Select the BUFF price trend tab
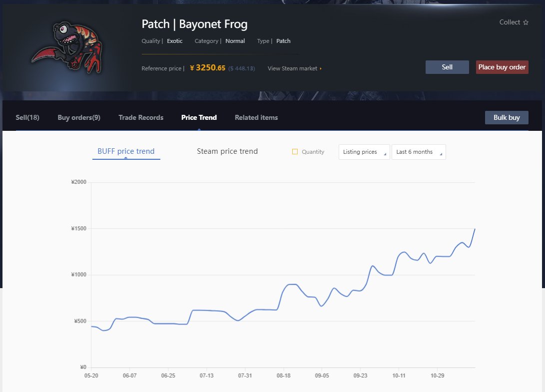This screenshot has width=545, height=392. pyautogui.click(x=126, y=151)
